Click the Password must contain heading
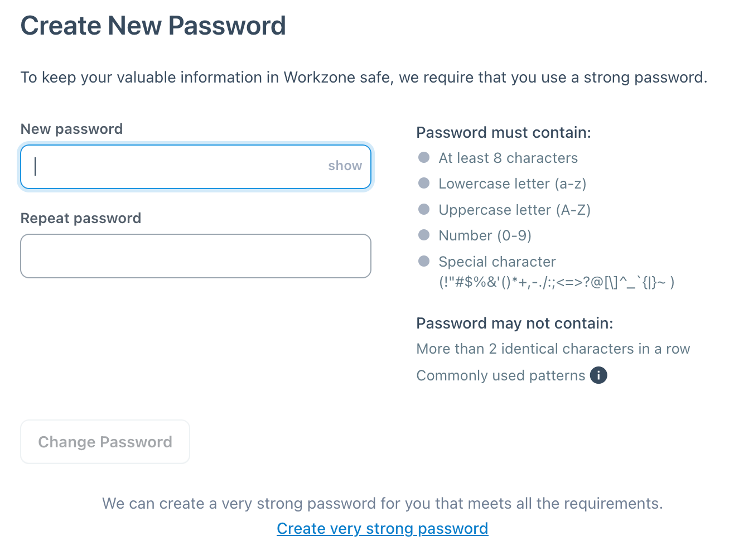Screen dimensions: 734x560 [x=504, y=133]
